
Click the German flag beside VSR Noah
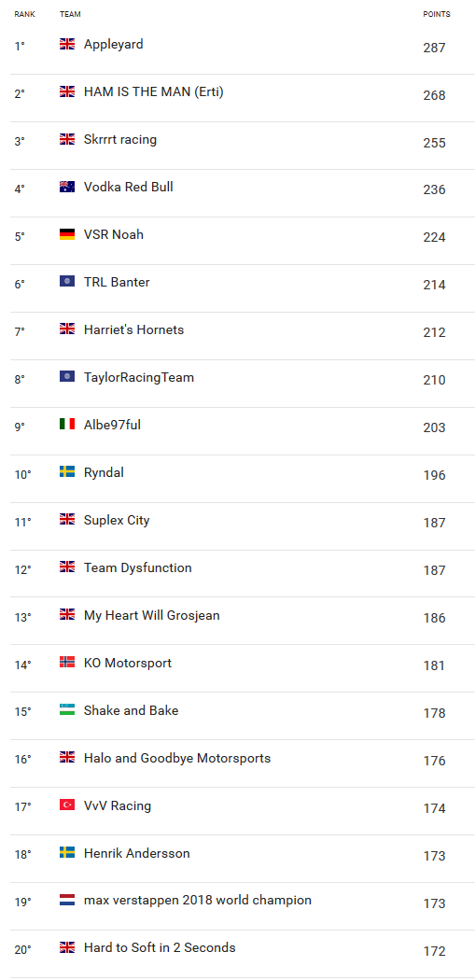67,234
